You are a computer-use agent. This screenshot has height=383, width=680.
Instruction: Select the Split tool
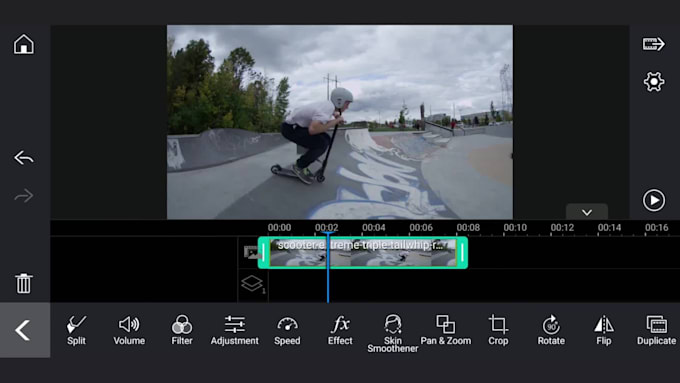[76, 330]
